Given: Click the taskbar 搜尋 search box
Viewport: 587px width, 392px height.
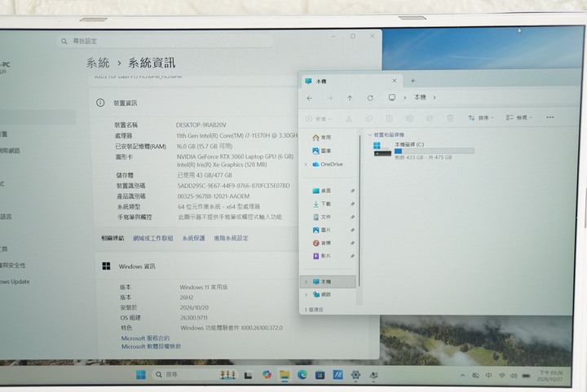Looking at the screenshot, I should point(195,374).
